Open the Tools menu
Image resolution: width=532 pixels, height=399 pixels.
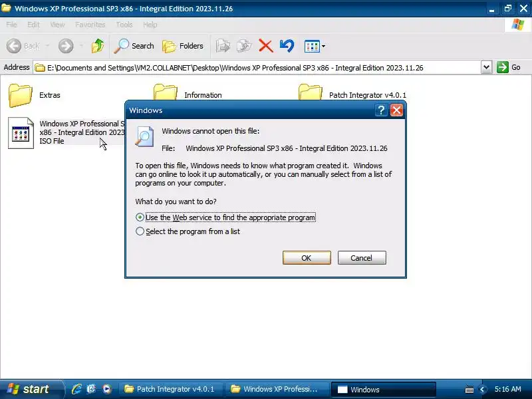pyautogui.click(x=124, y=25)
